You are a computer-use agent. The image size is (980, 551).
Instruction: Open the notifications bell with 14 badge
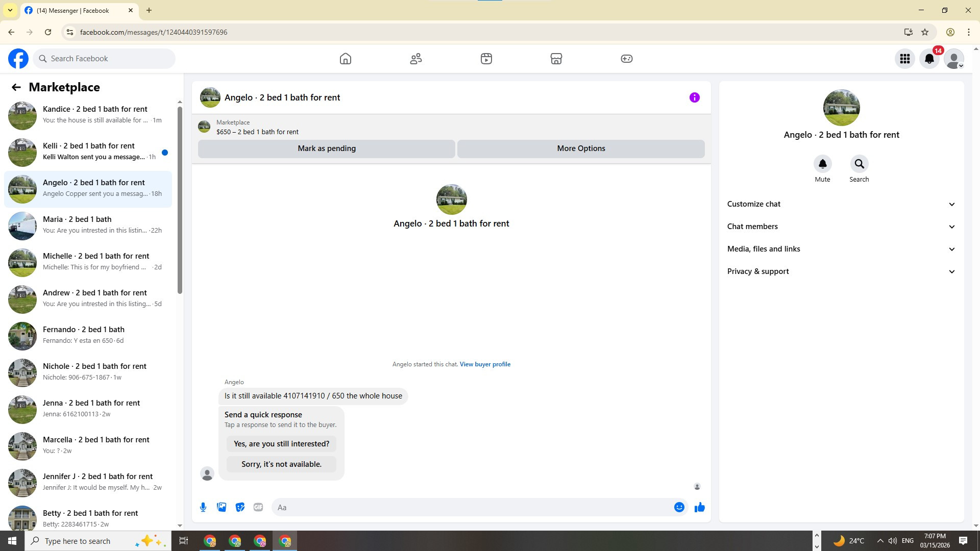pos(929,59)
